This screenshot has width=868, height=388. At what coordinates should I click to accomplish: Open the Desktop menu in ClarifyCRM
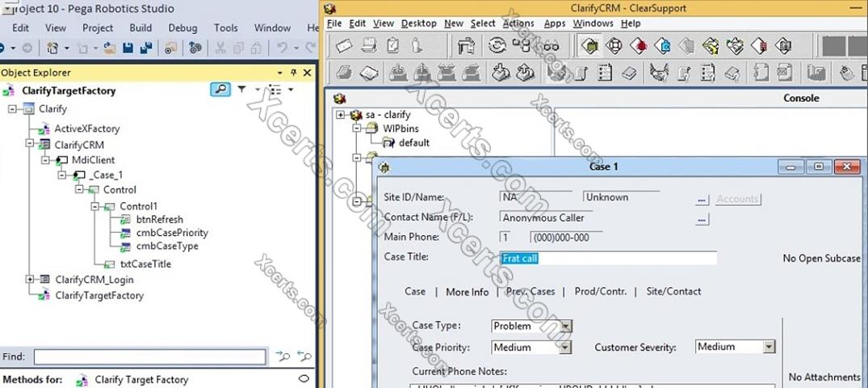click(x=419, y=23)
